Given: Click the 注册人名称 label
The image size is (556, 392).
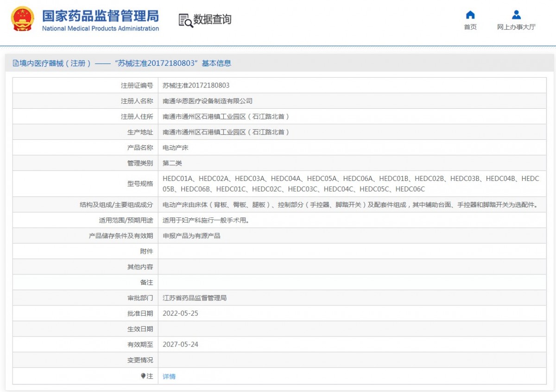Looking at the screenshot, I should click(x=137, y=101).
